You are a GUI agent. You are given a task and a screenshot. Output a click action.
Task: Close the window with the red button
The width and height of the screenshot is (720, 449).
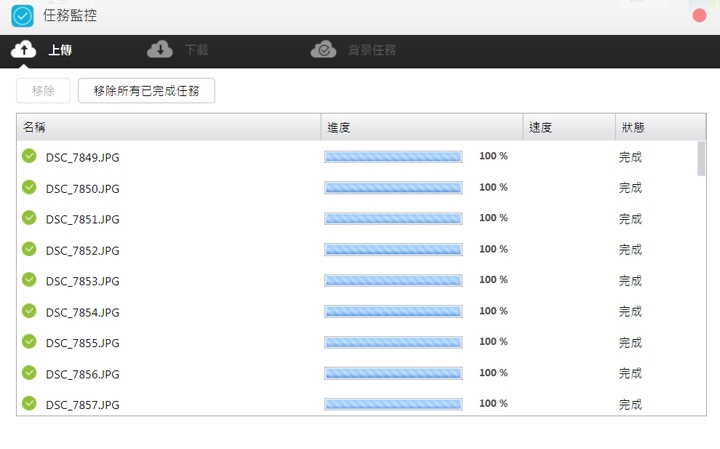699,16
